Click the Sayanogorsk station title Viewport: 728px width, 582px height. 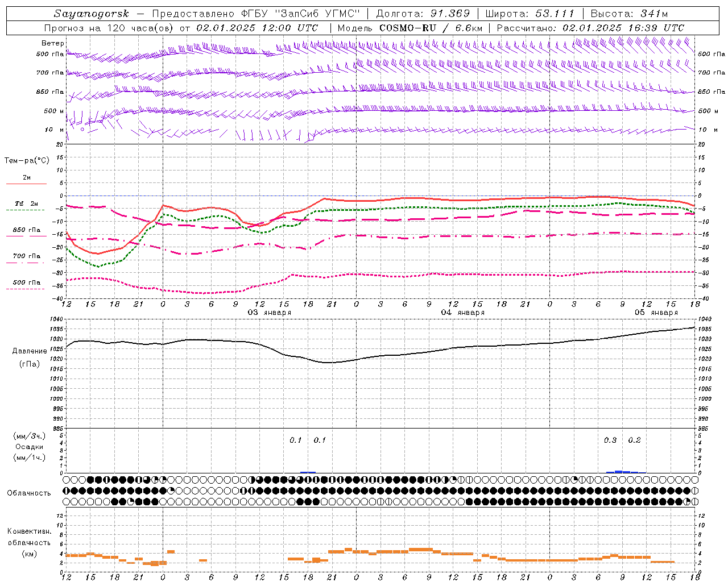[92, 14]
